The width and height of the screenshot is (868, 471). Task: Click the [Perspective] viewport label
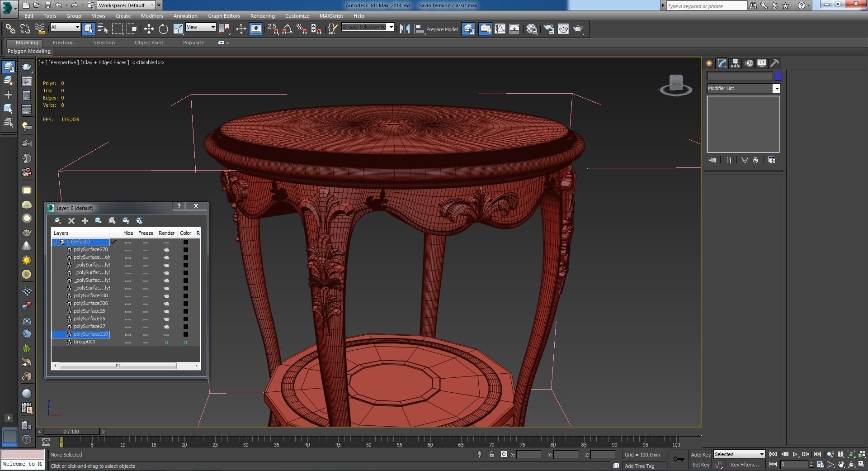63,62
